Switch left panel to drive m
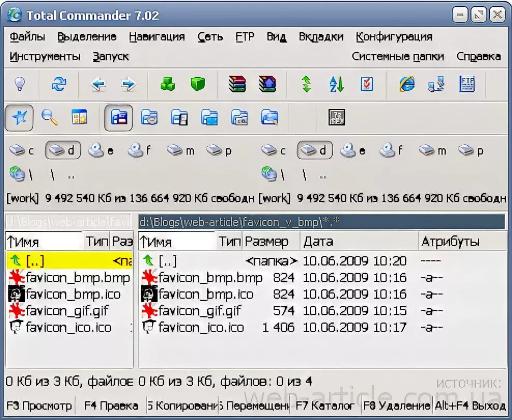Viewport: 512px width, 420px height. coord(180,150)
